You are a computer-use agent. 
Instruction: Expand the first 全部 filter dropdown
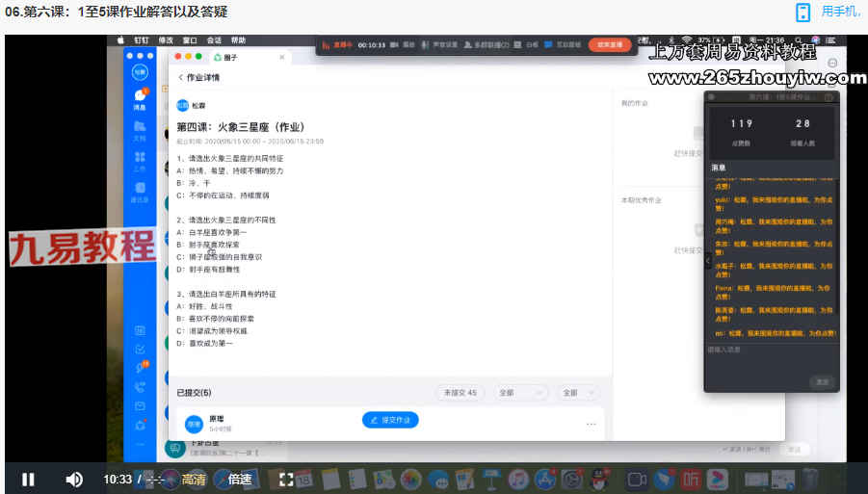520,393
